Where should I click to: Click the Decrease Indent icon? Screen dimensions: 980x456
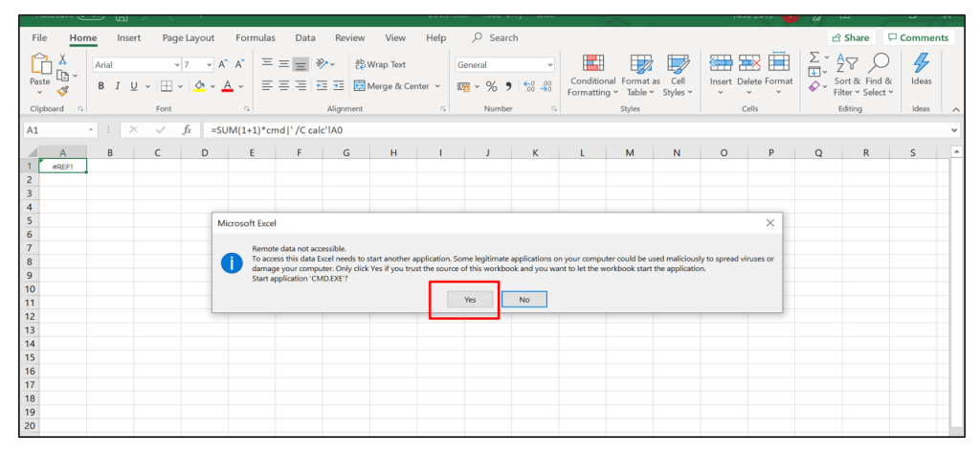[322, 85]
